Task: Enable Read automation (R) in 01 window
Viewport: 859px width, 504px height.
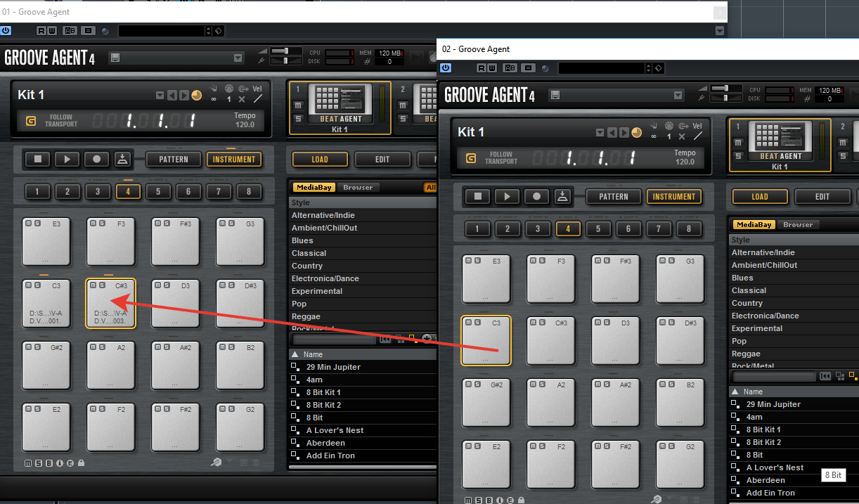Action: click(x=41, y=31)
